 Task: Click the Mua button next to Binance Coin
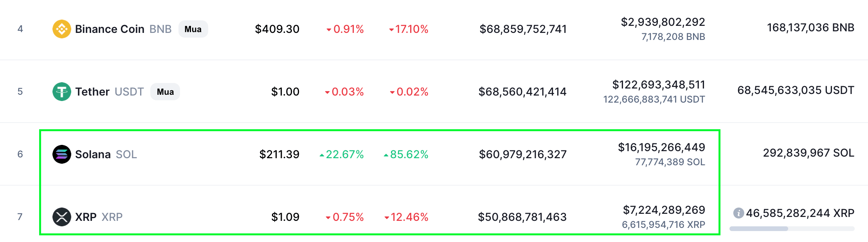coord(193,29)
